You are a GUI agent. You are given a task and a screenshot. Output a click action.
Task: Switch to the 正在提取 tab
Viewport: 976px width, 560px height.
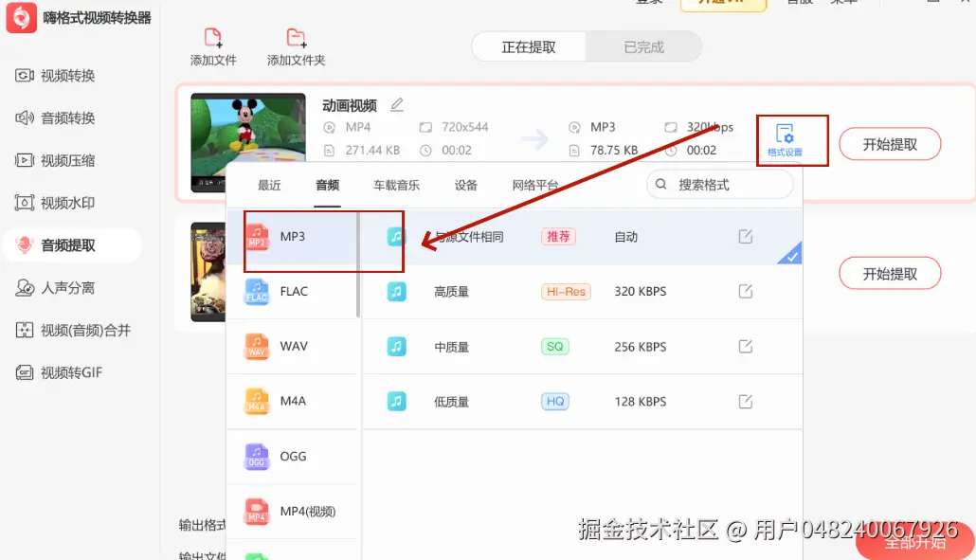(x=529, y=47)
